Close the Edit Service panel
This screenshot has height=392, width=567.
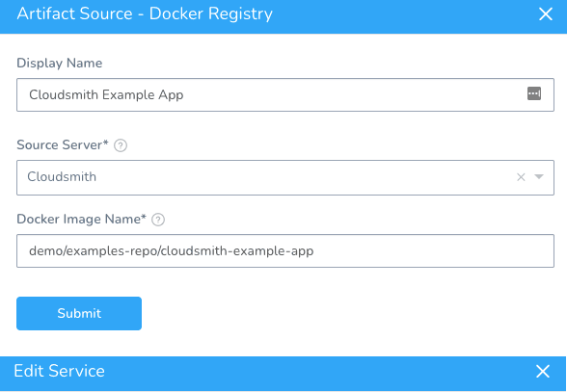click(542, 371)
